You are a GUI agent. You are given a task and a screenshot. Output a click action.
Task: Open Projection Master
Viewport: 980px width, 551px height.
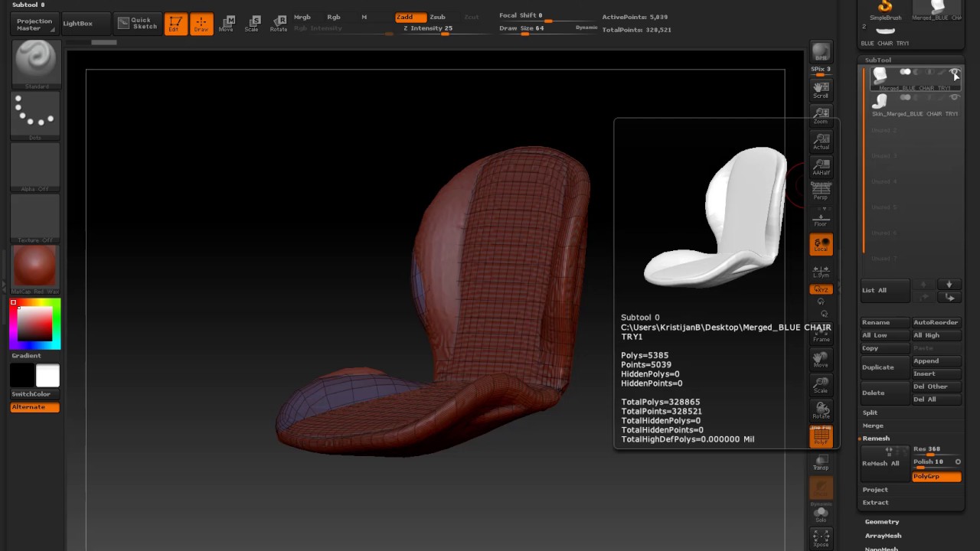[34, 24]
